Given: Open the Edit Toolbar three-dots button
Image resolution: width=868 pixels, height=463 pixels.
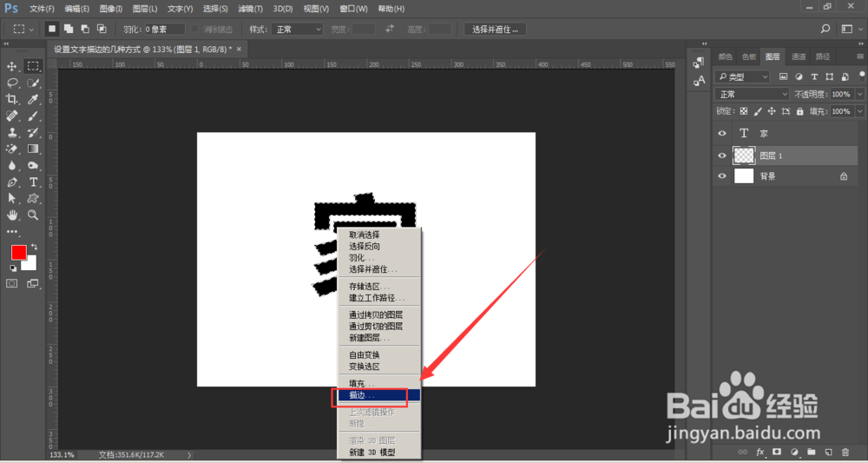Looking at the screenshot, I should click(x=11, y=231).
